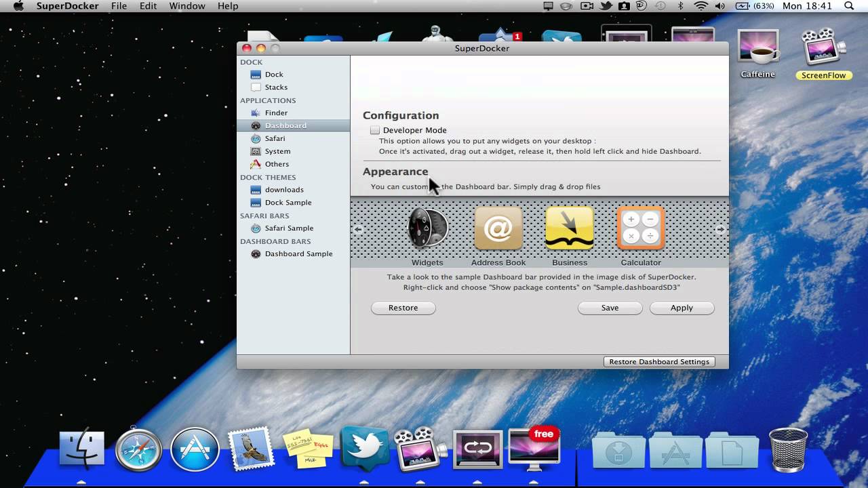
Task: Open the Safari Sample bar
Action: pyautogui.click(x=289, y=229)
